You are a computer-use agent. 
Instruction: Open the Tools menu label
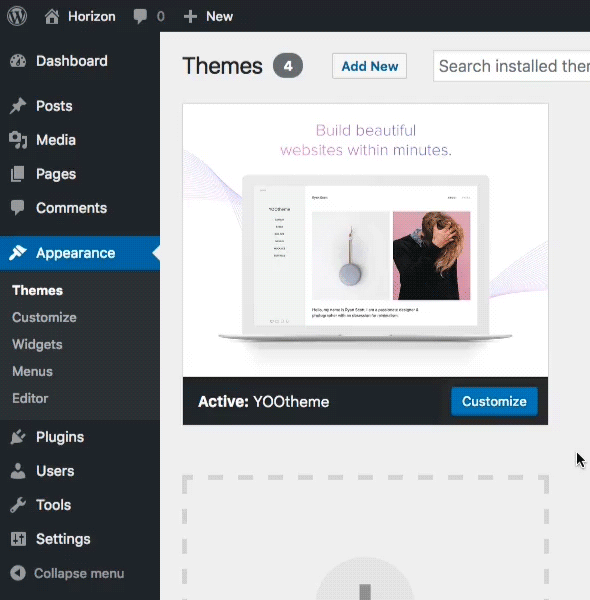pyautogui.click(x=54, y=505)
